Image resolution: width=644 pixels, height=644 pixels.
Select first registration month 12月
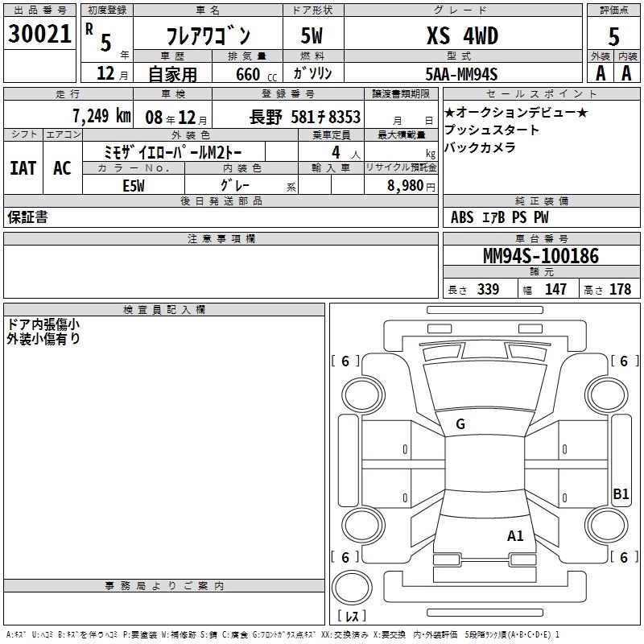[x=112, y=73]
